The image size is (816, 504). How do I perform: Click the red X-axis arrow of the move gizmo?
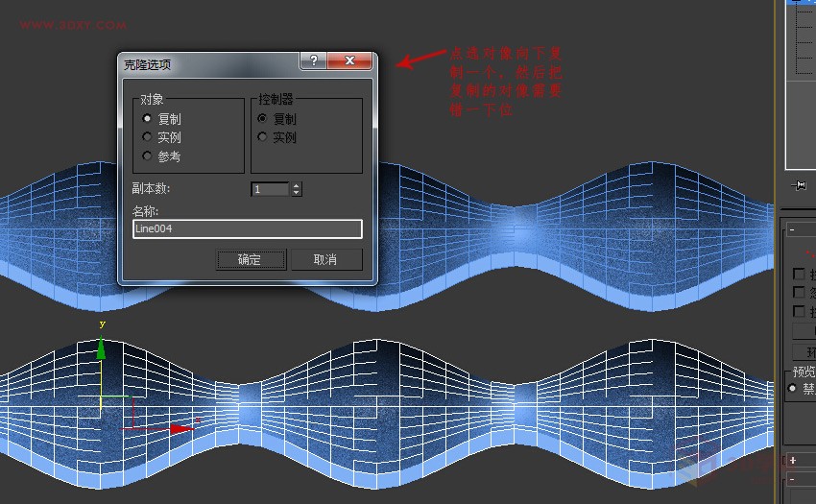(x=182, y=429)
